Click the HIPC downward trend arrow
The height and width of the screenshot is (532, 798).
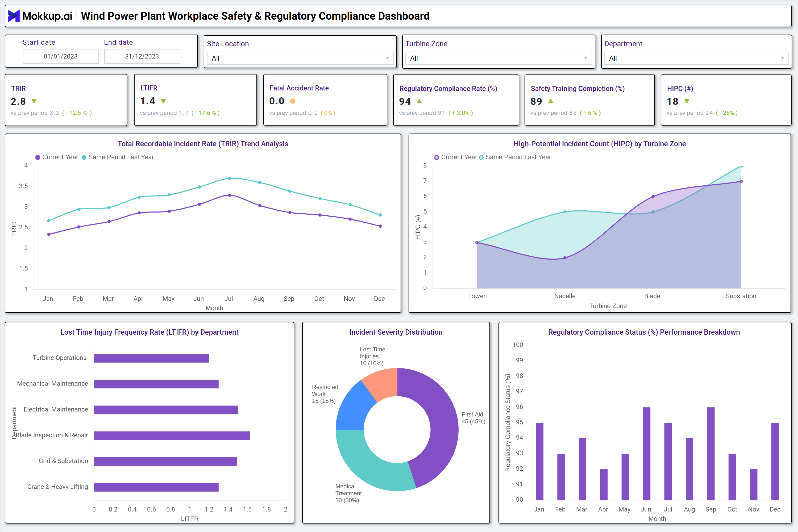(687, 101)
